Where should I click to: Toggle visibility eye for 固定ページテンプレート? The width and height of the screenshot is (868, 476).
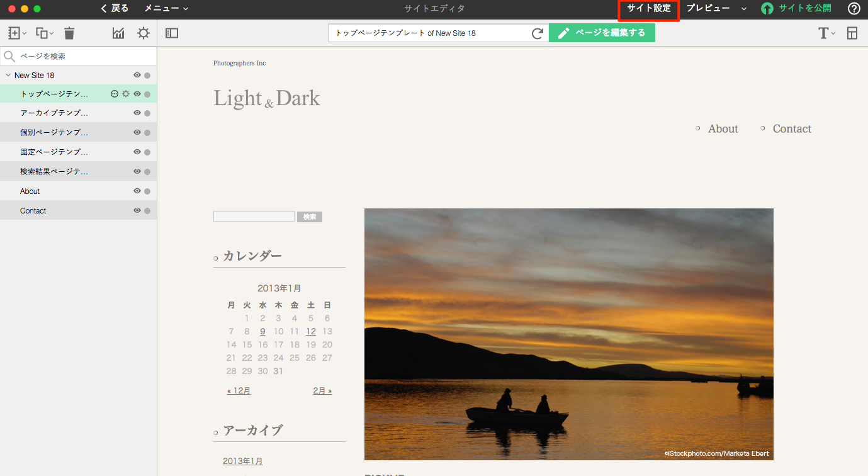coord(137,152)
